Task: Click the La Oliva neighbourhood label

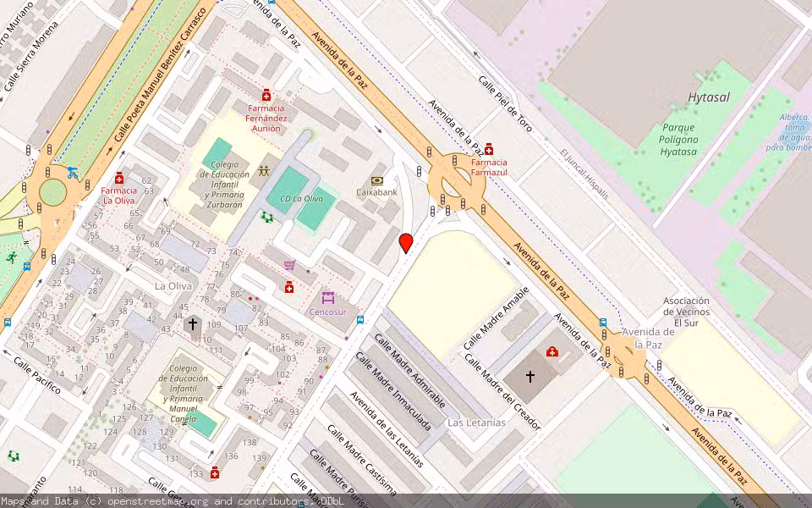Action: pyautogui.click(x=173, y=285)
